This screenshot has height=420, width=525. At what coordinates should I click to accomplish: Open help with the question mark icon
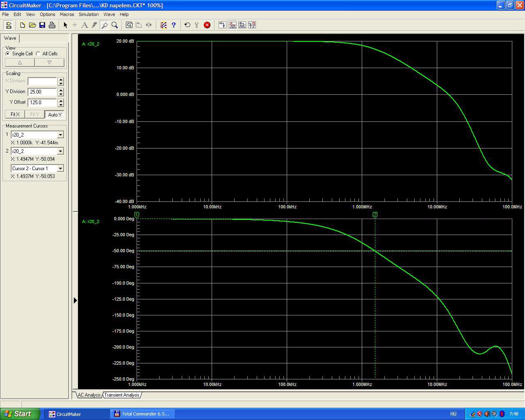[173, 25]
